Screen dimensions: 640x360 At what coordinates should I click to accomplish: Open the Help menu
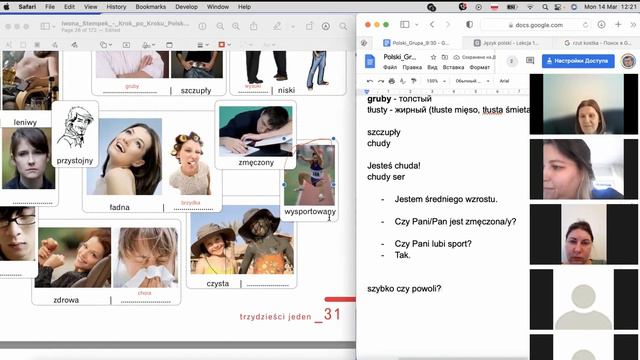[x=244, y=7]
